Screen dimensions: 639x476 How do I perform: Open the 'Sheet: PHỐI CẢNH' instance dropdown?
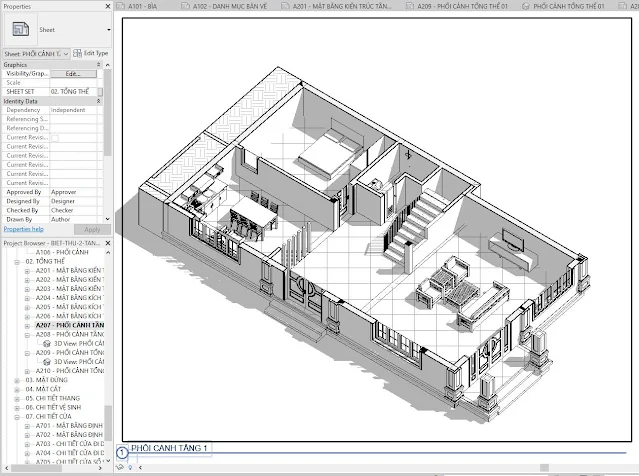click(66, 54)
